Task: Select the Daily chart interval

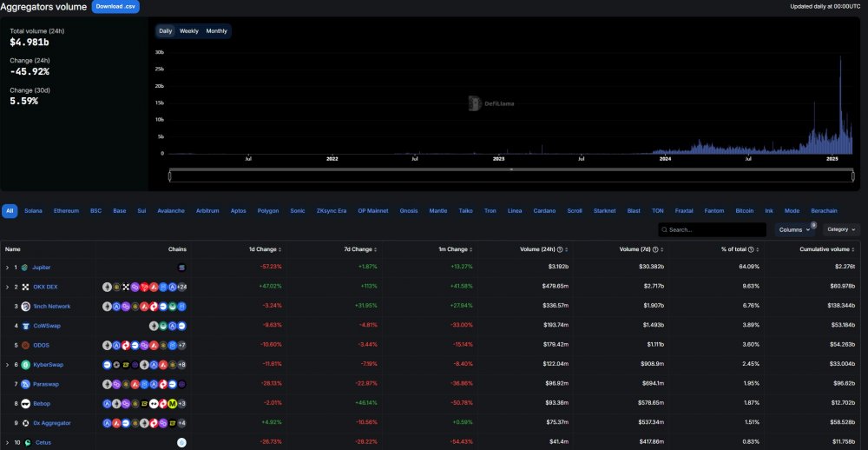Action: tap(166, 31)
